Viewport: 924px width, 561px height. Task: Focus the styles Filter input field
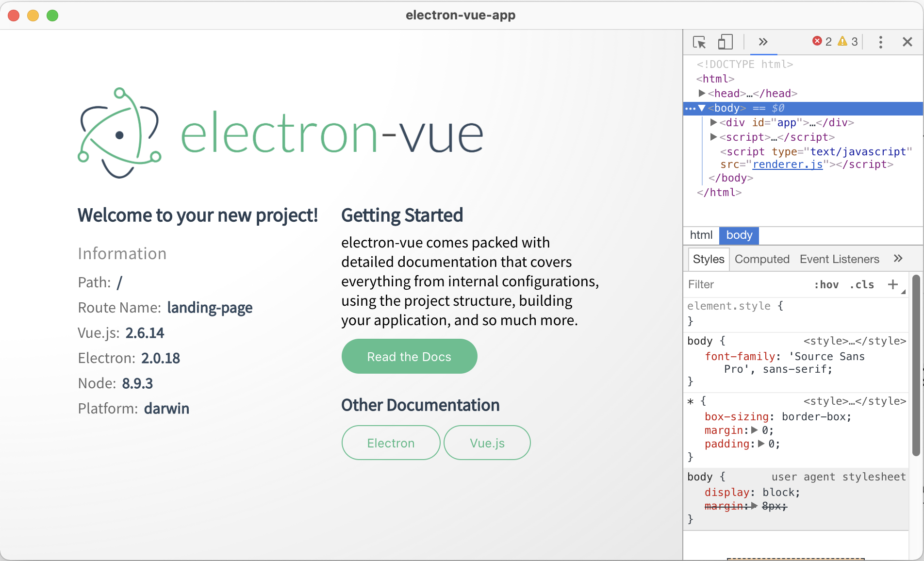coord(747,284)
